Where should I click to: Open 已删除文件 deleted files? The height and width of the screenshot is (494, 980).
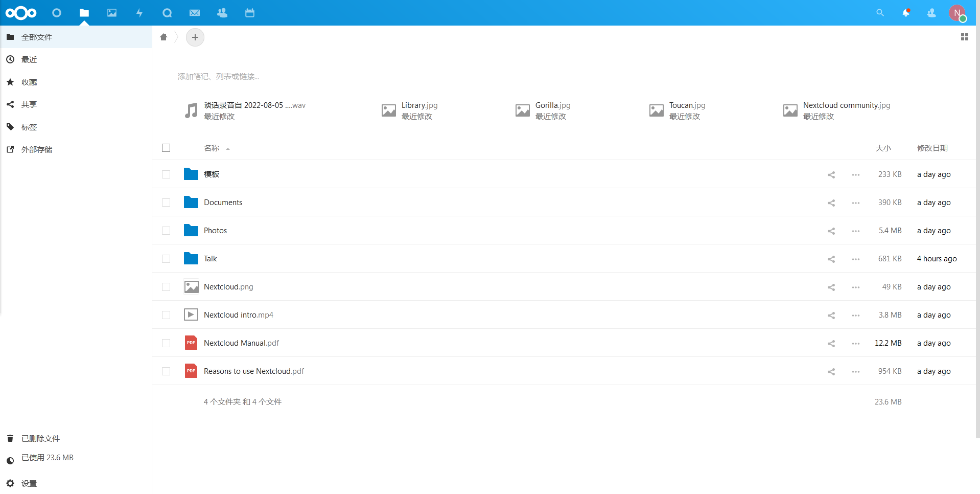[76, 438]
